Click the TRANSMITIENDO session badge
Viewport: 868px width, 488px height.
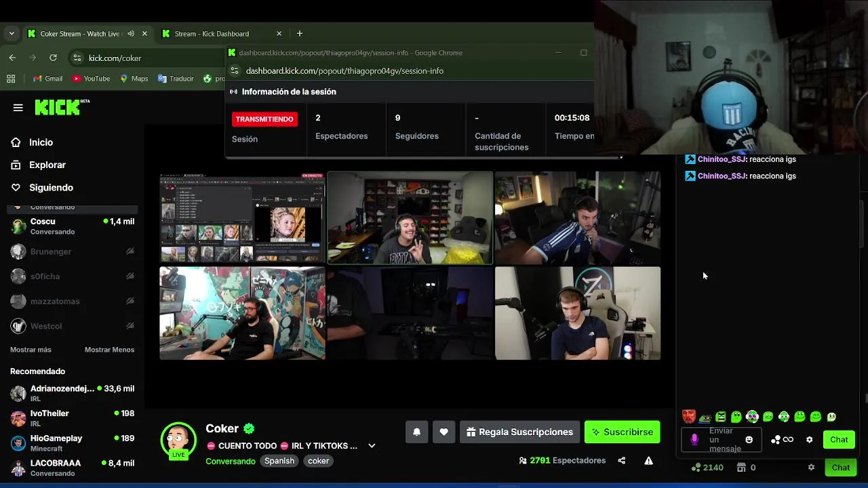[264, 119]
